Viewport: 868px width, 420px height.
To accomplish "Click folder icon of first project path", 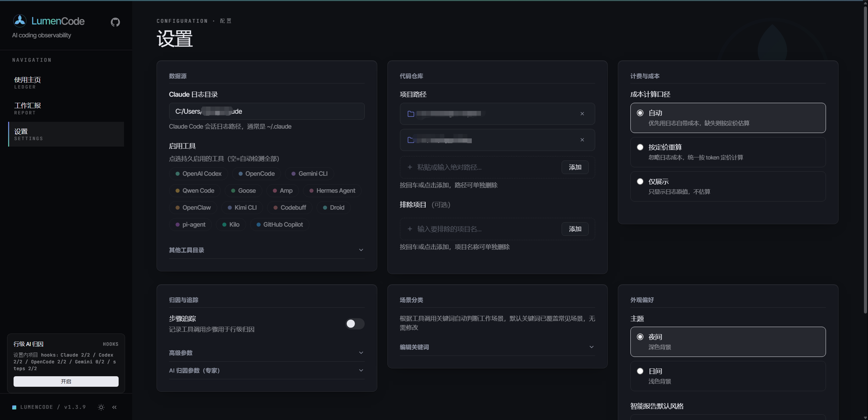I will [411, 114].
